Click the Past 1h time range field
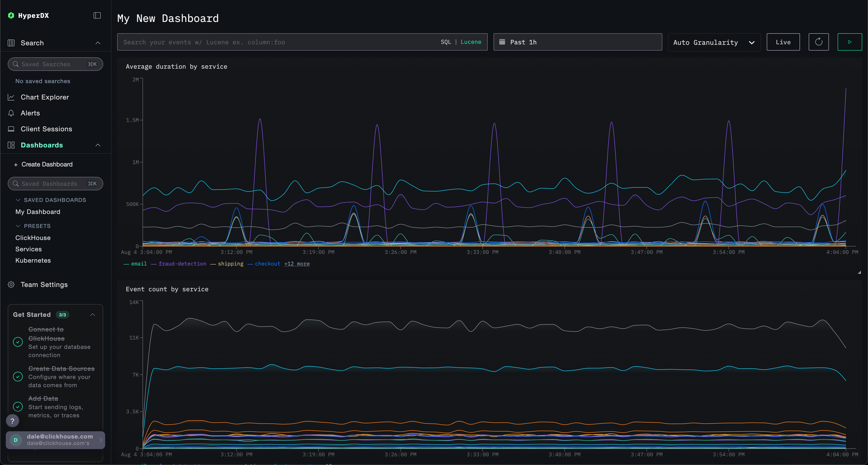This screenshot has height=465, width=868. point(577,42)
